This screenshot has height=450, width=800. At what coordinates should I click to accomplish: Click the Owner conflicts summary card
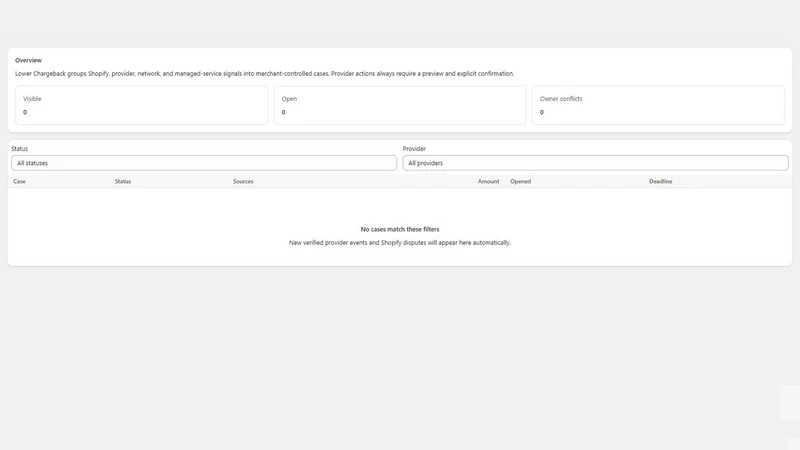(x=658, y=105)
